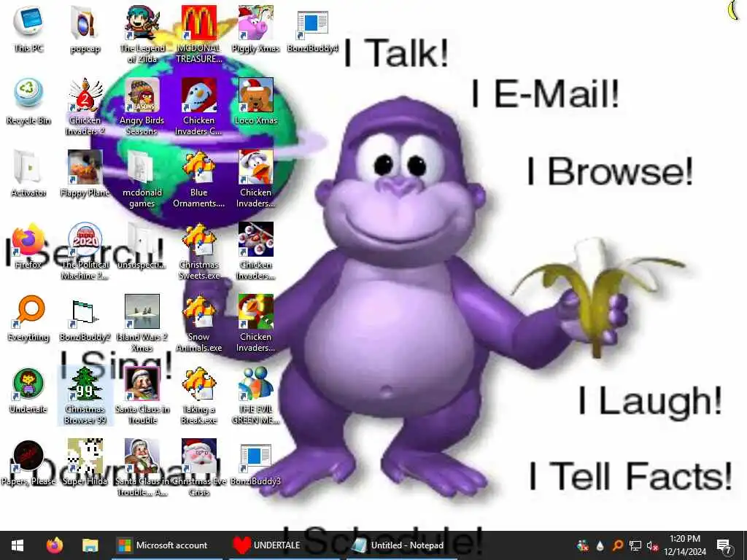Image resolution: width=747 pixels, height=560 pixels.
Task: Open THE EVIL GREEN ME... messenger shortcut
Action: point(256,395)
